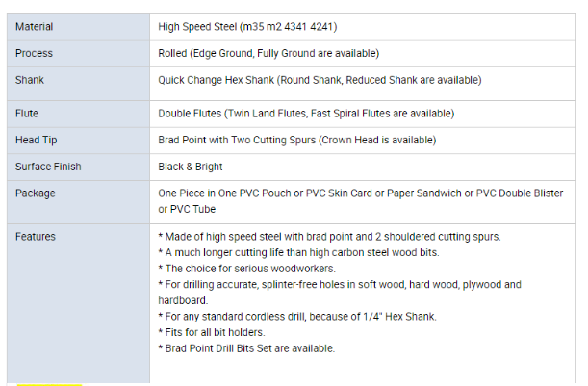Click the 1/4" Hex Shank feature line
588x386 pixels.
(297, 317)
